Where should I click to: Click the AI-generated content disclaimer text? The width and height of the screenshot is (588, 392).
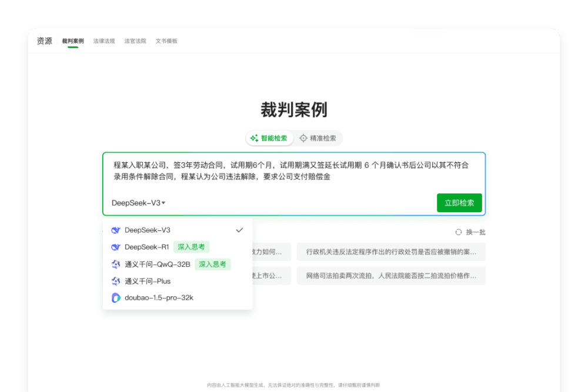(293, 385)
